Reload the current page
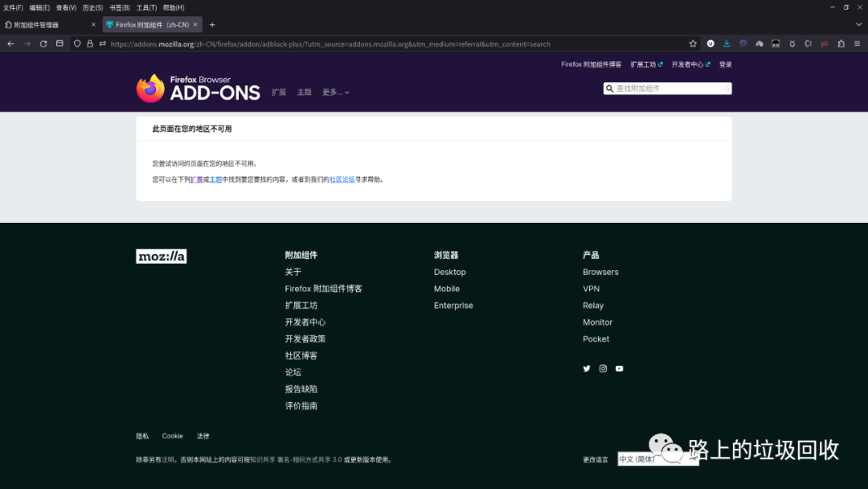This screenshot has height=489, width=868. coord(43,43)
